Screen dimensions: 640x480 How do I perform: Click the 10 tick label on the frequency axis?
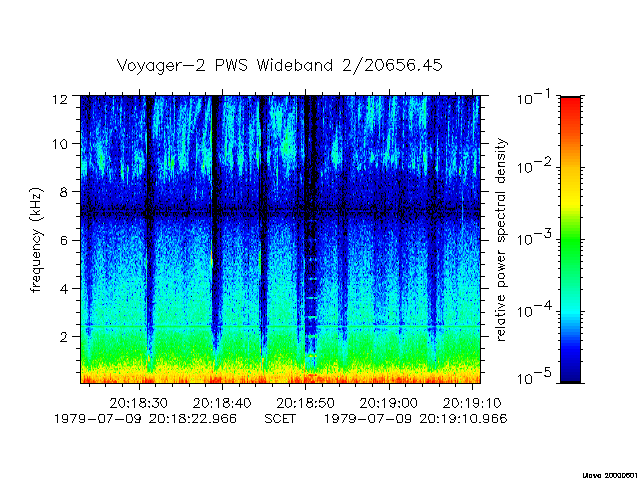coord(60,144)
